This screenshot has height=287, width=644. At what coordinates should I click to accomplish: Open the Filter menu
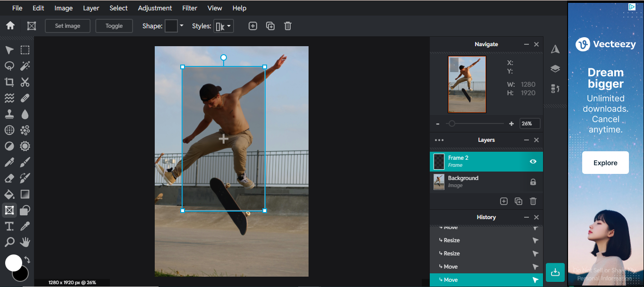(189, 8)
